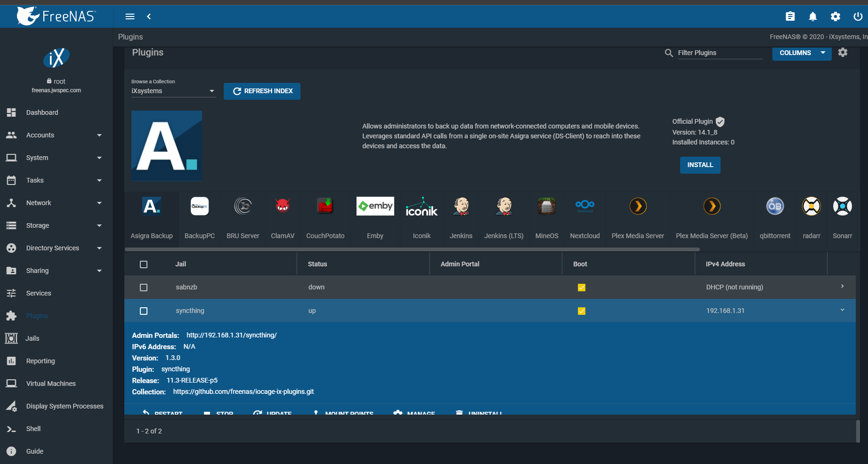Select the Nextcloud plugin icon
Viewport: 868px width, 464px height.
[585, 205]
